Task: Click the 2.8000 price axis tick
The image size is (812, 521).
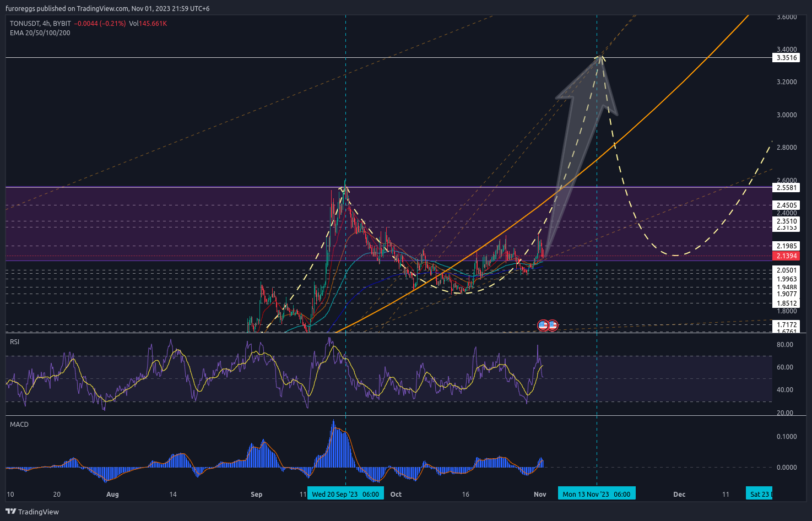Action: click(x=787, y=148)
